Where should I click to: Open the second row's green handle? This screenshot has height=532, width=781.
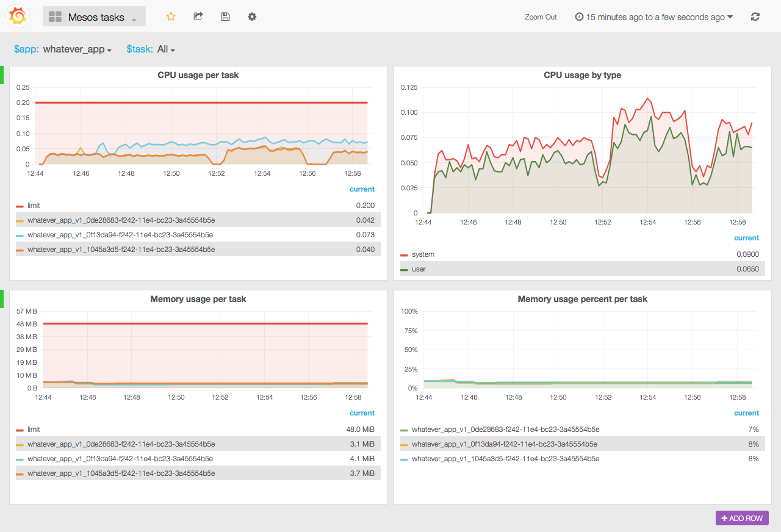click(2, 299)
